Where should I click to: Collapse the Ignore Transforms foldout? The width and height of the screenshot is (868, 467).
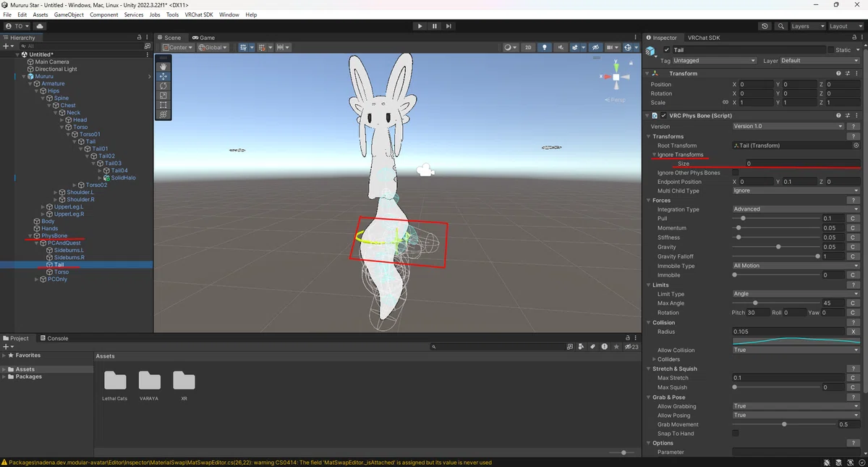point(654,155)
